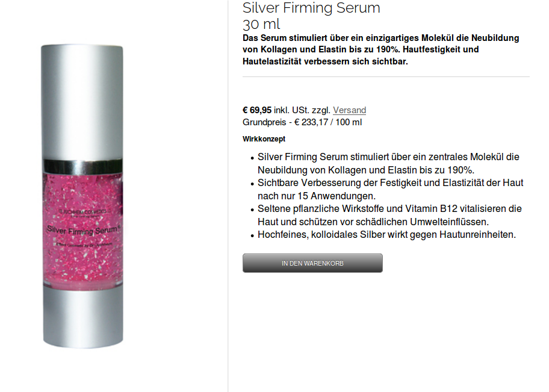Click the horizontal divider below the description

coord(386,76)
